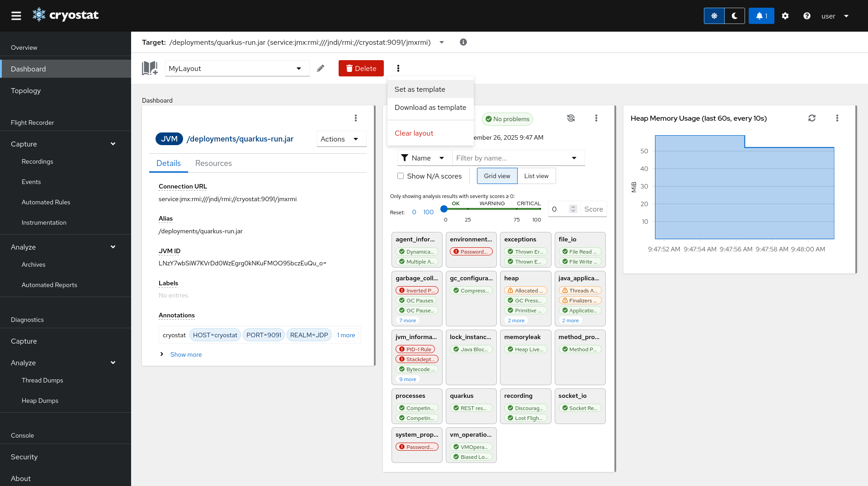The height and width of the screenshot is (486, 868).
Task: Enable the Show N/A scores checkbox
Action: coord(401,176)
